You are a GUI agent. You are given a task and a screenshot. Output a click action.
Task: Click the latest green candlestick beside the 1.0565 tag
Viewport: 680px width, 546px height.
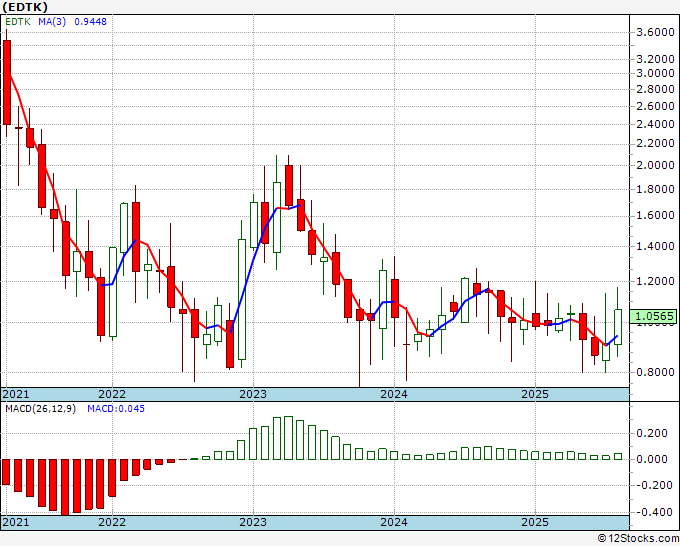click(618, 327)
